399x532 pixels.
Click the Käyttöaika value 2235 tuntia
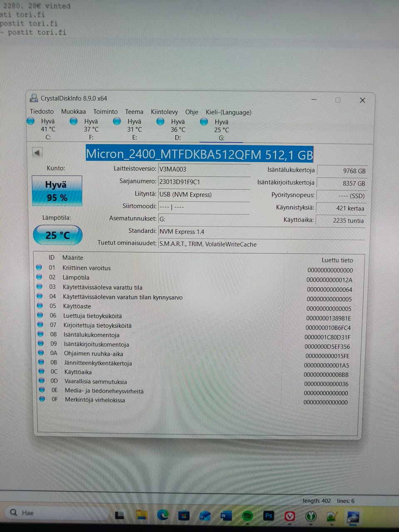pyautogui.click(x=342, y=221)
